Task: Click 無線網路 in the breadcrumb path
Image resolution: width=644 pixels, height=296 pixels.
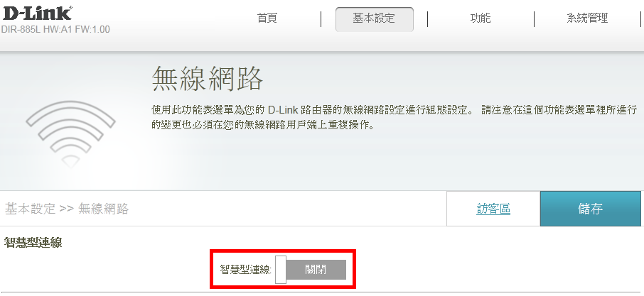Action: pyautogui.click(x=104, y=209)
